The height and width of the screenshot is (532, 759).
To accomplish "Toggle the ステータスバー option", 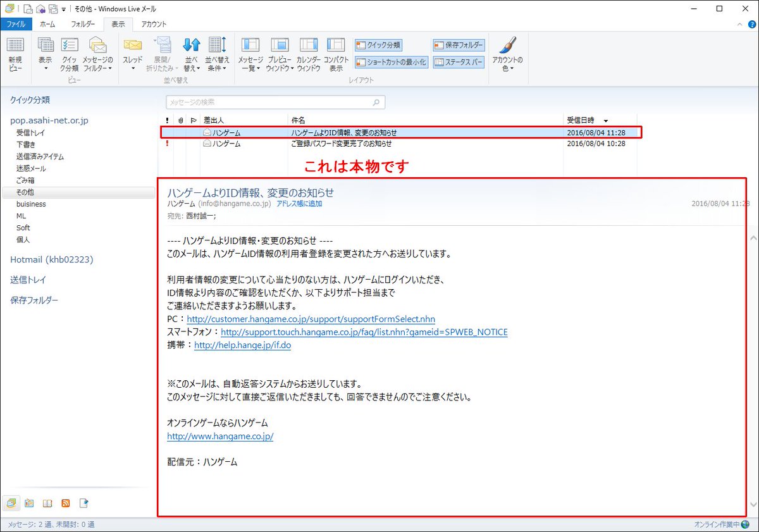I will click(x=459, y=62).
